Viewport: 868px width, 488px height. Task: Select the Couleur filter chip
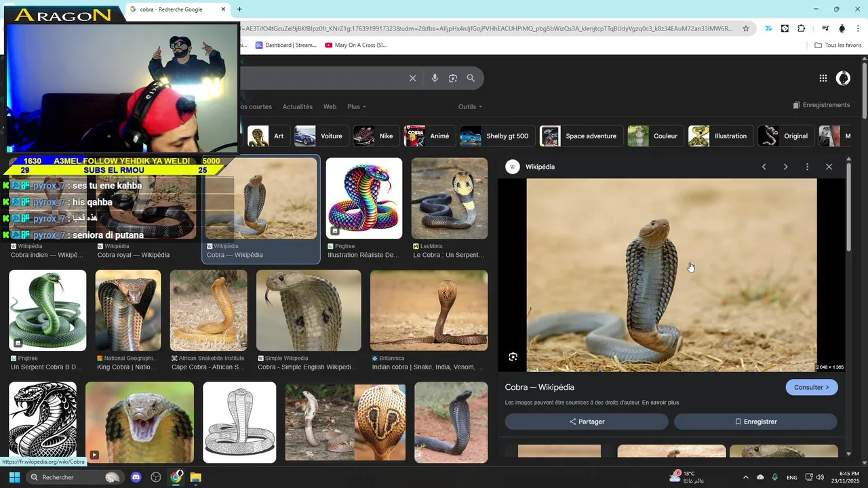coord(655,136)
